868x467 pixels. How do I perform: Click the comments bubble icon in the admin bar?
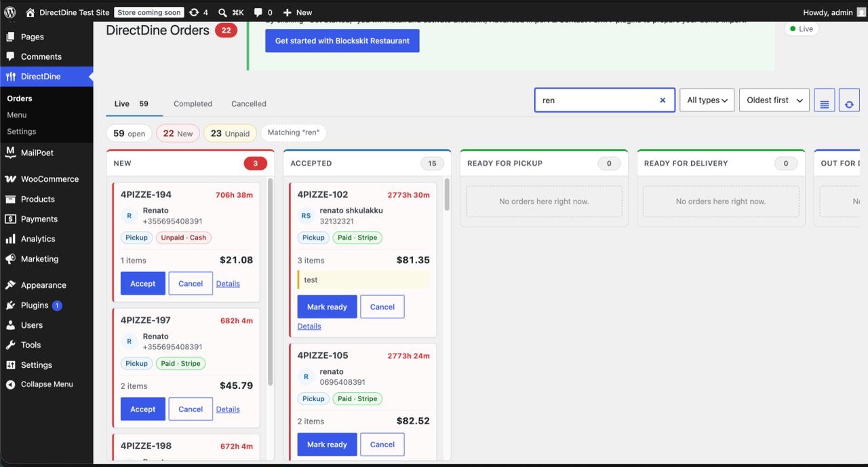pyautogui.click(x=258, y=12)
